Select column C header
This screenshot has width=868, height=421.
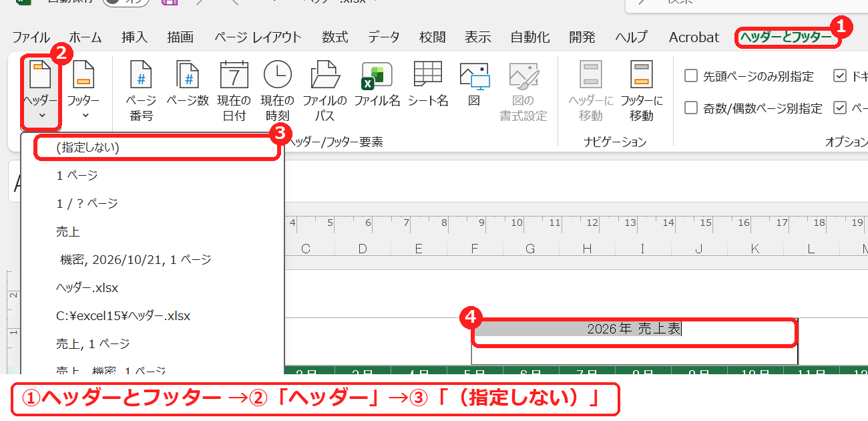coord(306,249)
